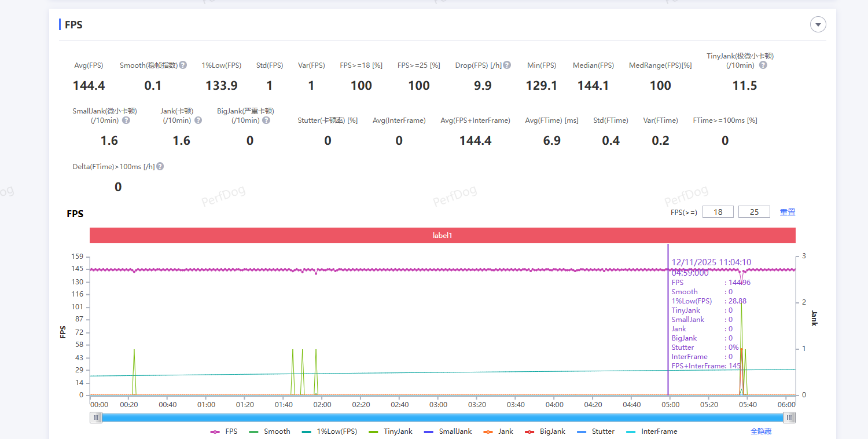Open the help icon beside Jank(卡顿) (/10min)
868x439 pixels.
coord(198,120)
